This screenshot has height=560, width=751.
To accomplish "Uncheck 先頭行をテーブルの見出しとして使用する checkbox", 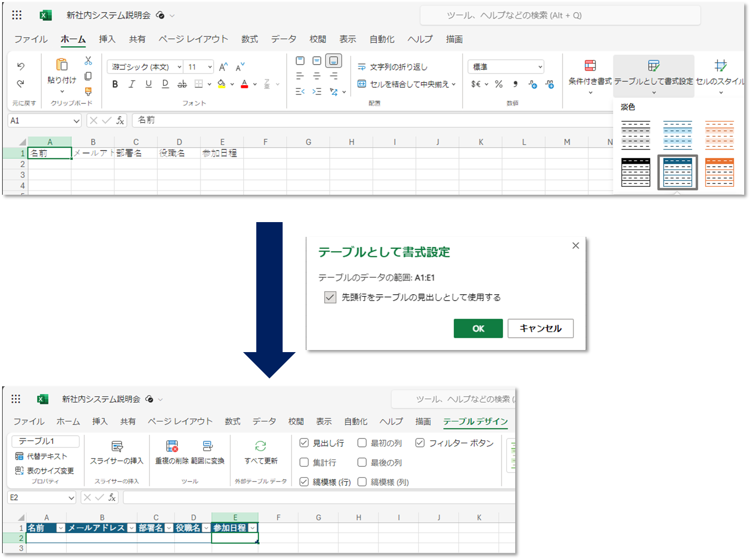I will pyautogui.click(x=330, y=297).
